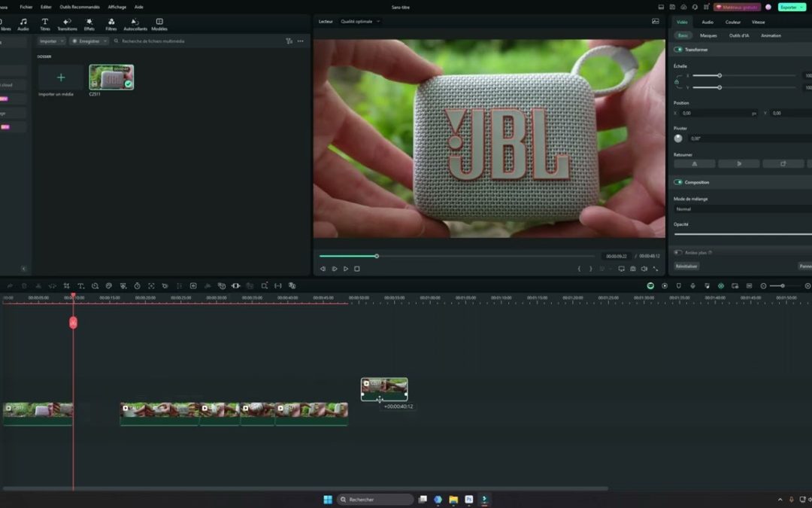Click the green auto-ripple icon in timeline toolbar
This screenshot has height=508, width=812.
(720, 286)
